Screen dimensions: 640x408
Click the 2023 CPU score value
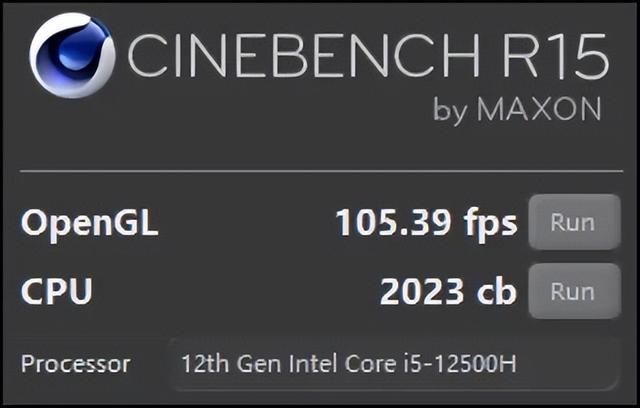tap(422, 291)
